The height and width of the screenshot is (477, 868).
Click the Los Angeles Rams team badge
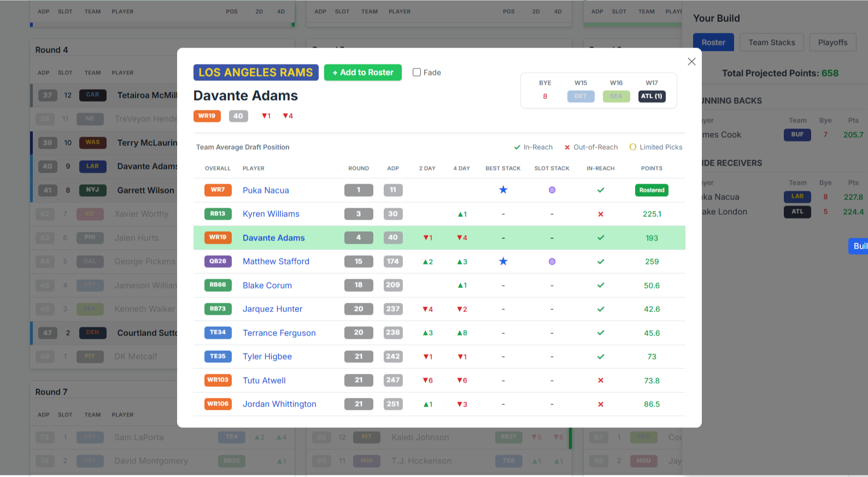click(255, 72)
